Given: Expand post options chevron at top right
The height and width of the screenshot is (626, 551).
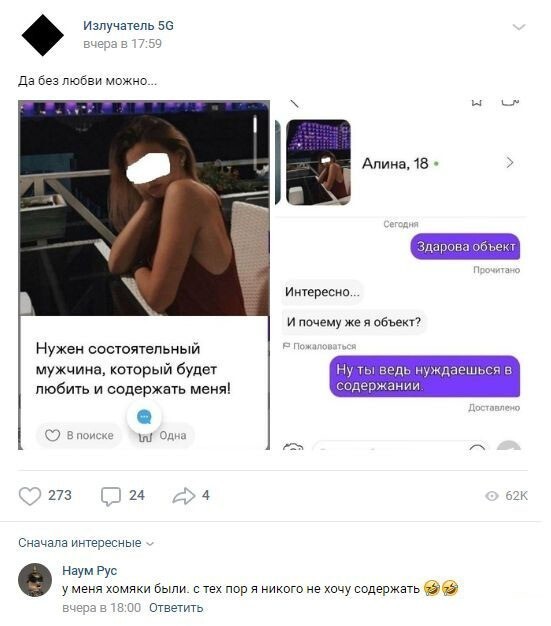Looking at the screenshot, I should 518,27.
